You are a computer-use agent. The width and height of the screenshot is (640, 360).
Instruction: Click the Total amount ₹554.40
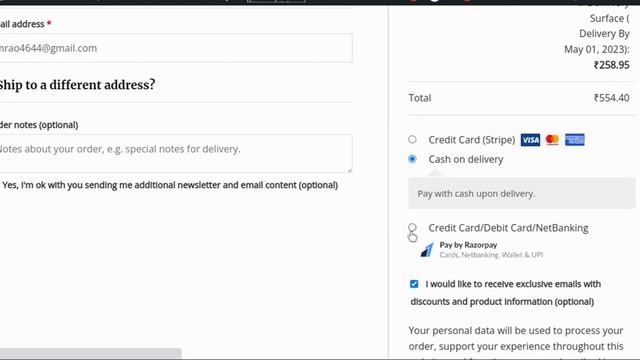pos(611,98)
